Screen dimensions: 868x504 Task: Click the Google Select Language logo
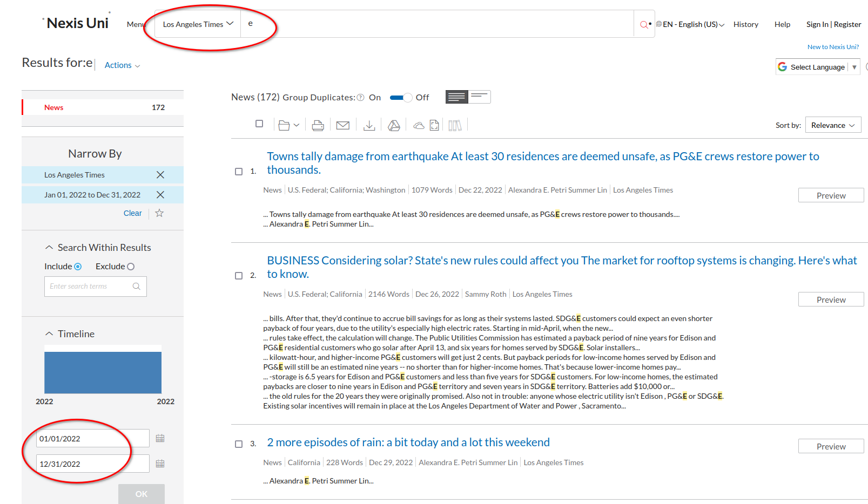[782, 67]
